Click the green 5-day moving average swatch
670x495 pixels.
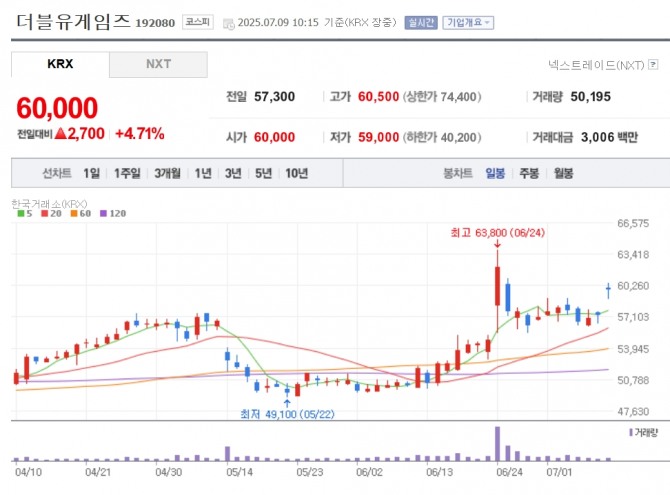(x=21, y=213)
